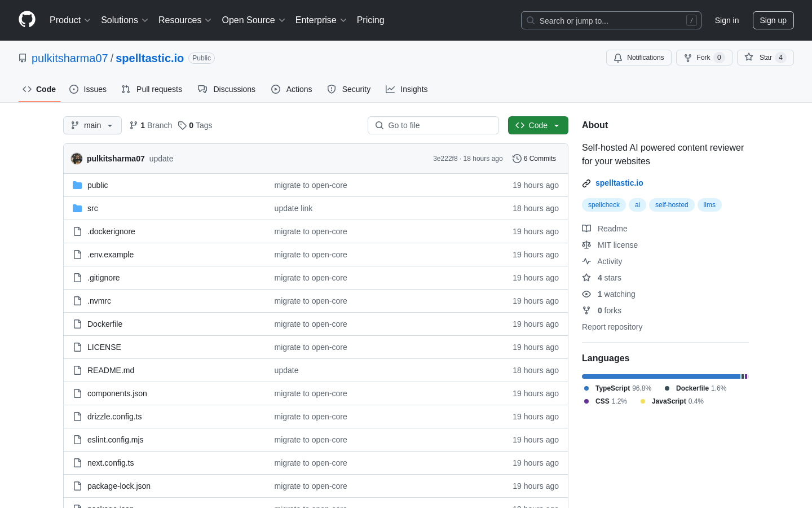Viewport: 812px width, 508px height.
Task: Open the main branch selector dropdown
Action: 92,125
